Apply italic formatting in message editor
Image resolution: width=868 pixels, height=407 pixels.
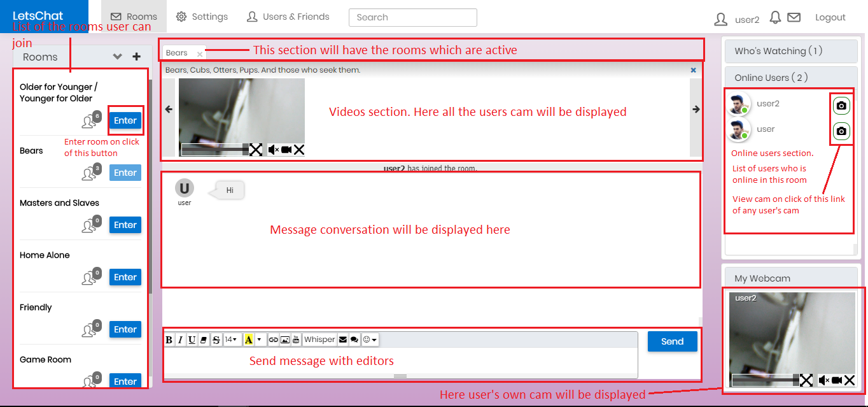tap(180, 340)
